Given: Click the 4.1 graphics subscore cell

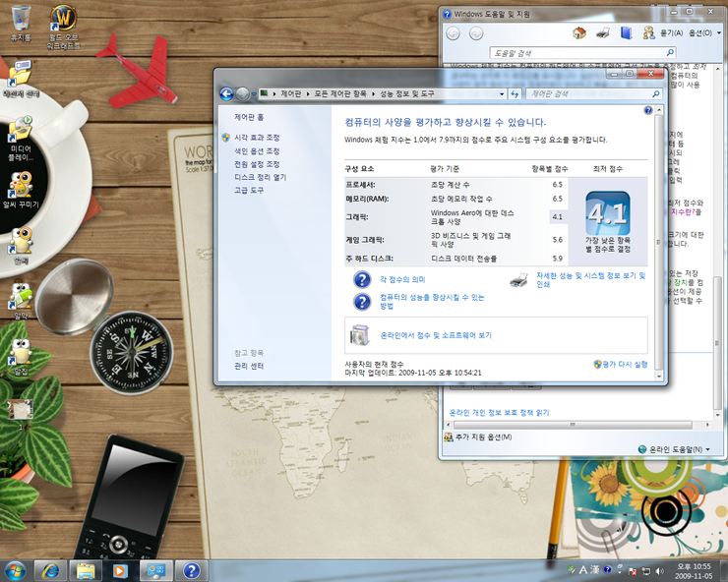Looking at the screenshot, I should pos(558,216).
